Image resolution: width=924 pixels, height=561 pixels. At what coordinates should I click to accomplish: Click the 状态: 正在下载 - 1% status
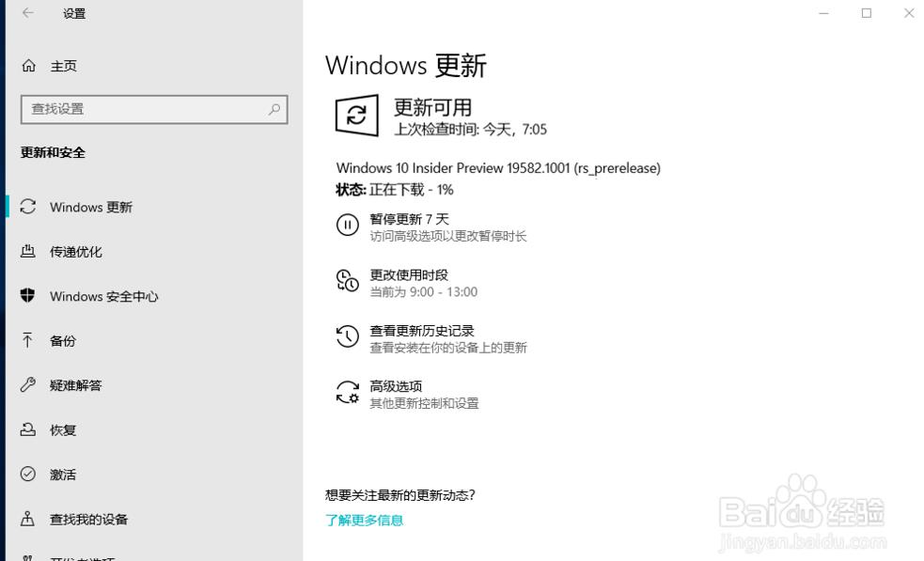(394, 190)
